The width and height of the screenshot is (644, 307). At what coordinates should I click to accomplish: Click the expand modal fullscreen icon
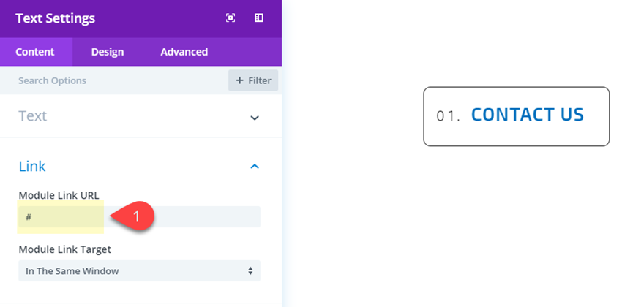(231, 18)
